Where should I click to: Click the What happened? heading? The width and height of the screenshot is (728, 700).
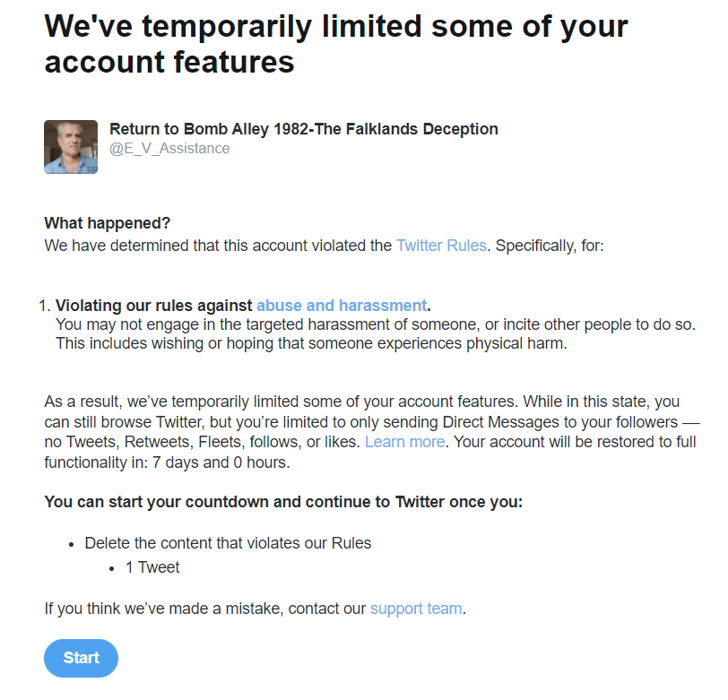coord(107,222)
